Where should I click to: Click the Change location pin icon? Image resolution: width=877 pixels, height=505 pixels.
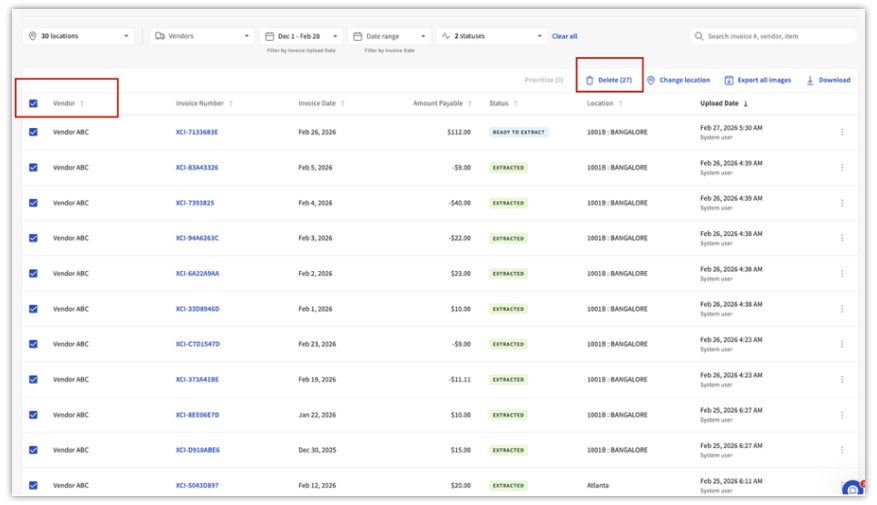pos(651,80)
